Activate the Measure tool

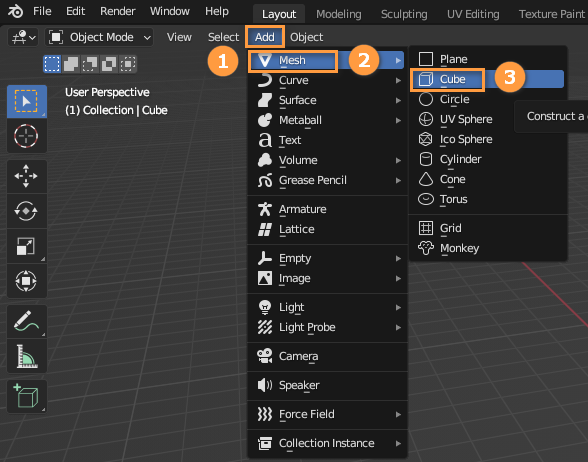pyautogui.click(x=27, y=356)
